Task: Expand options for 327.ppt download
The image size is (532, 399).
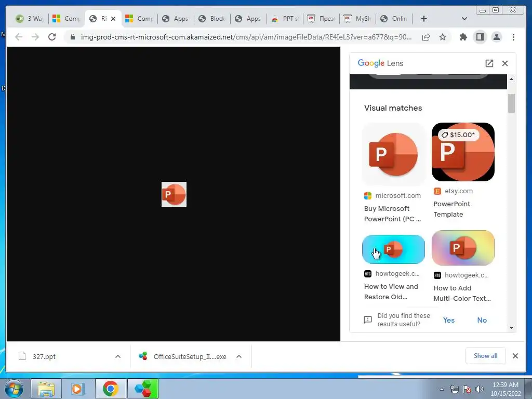Action: coord(118,356)
